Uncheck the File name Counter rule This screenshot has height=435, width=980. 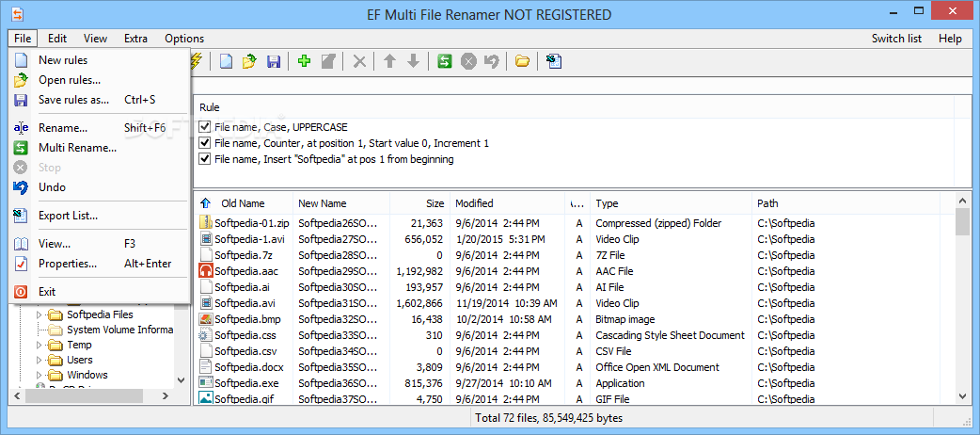pos(204,143)
